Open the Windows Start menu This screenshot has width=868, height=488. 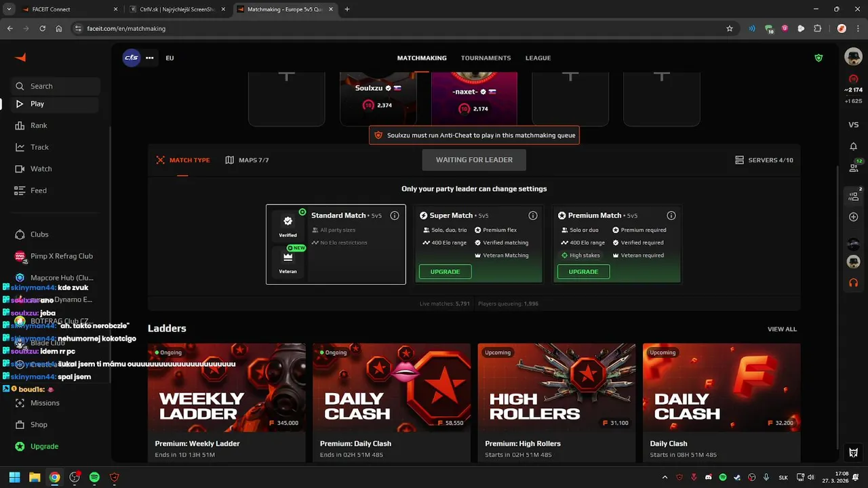pyautogui.click(x=14, y=477)
